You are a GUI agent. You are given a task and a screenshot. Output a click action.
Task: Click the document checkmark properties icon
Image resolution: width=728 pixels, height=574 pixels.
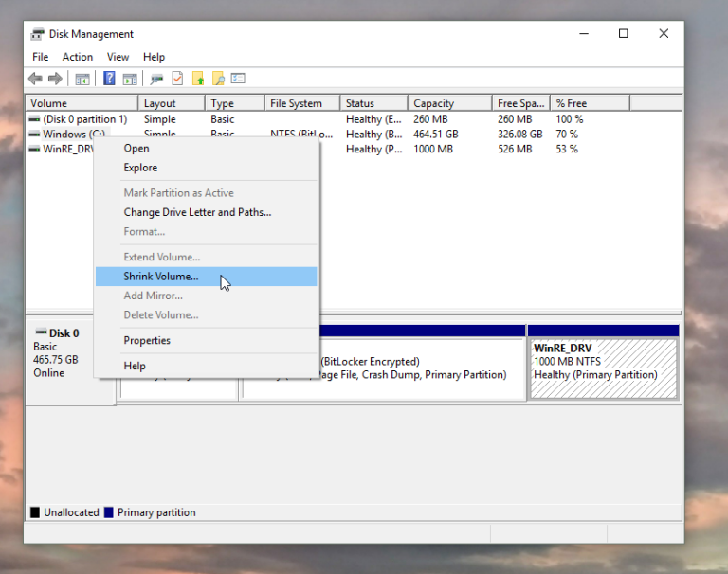(x=177, y=79)
